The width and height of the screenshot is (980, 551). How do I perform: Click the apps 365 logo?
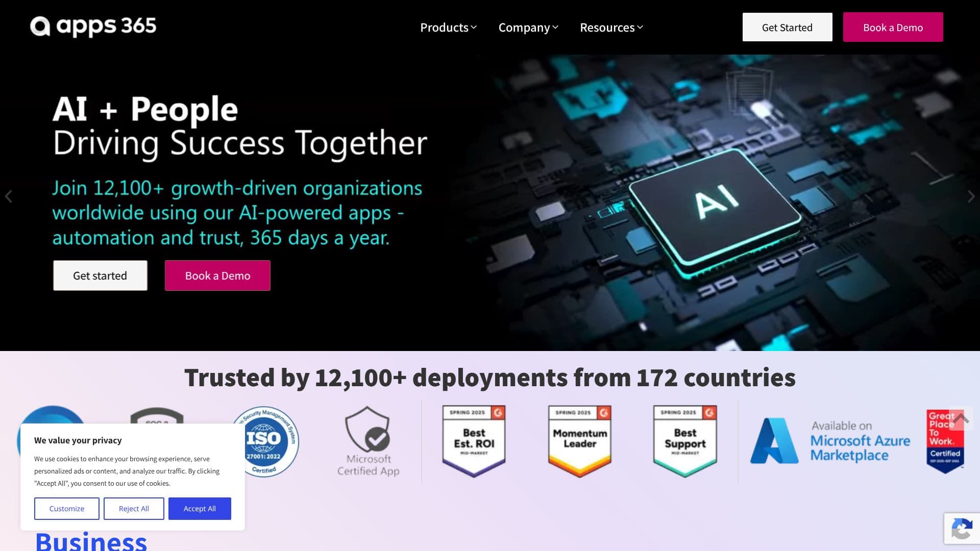pos(93,26)
